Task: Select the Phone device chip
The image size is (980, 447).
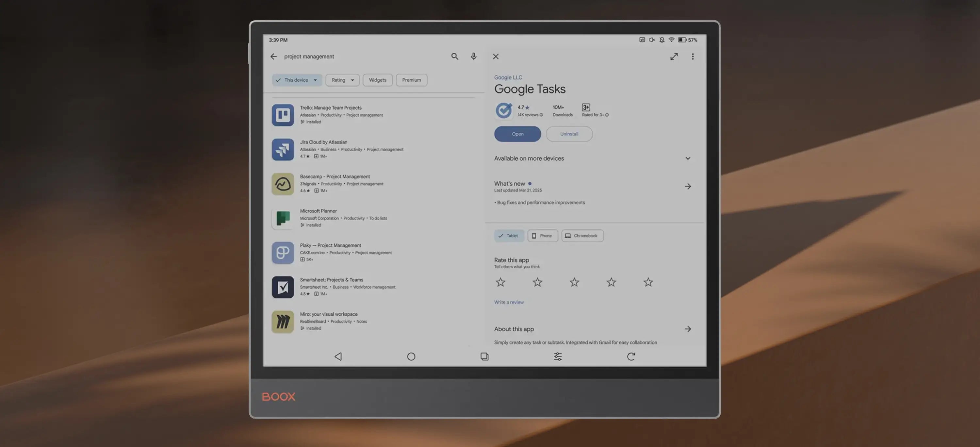Action: click(542, 236)
